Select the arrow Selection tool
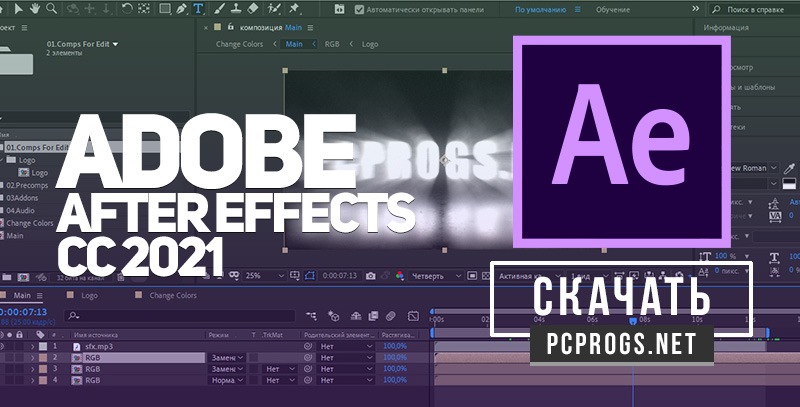 [18, 8]
